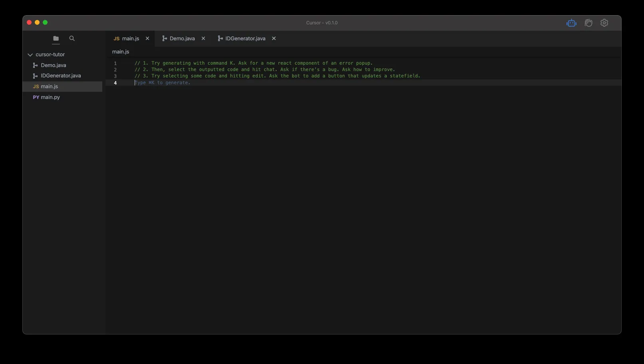Open settings gear icon
This screenshot has height=364, width=644.
604,23
